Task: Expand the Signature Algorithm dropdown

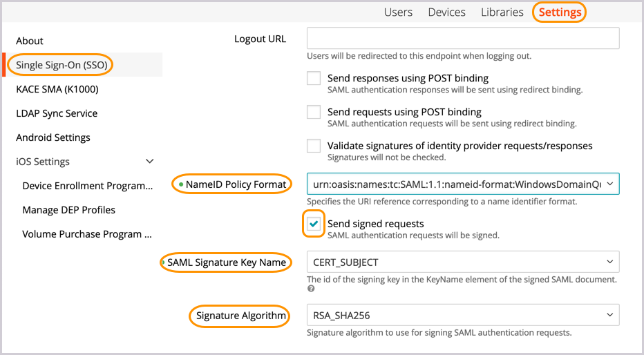Action: [x=463, y=316]
